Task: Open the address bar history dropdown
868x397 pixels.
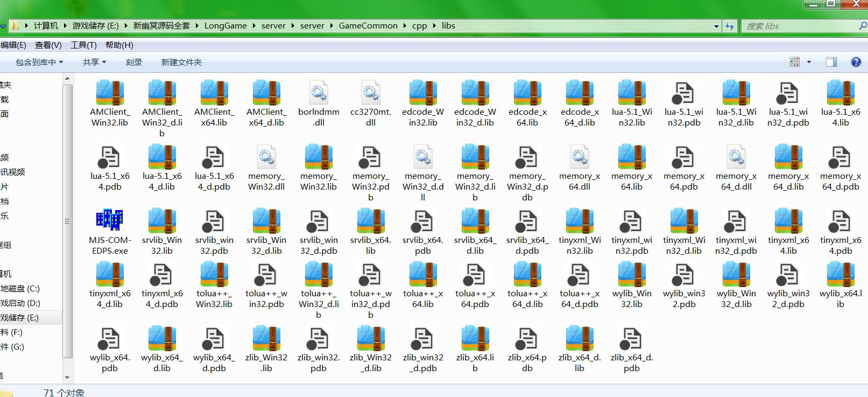Action: tap(716, 26)
